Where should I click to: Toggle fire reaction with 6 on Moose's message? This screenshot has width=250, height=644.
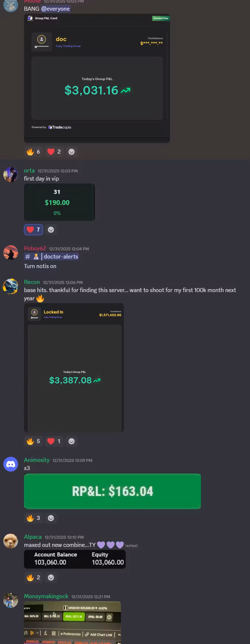33,152
